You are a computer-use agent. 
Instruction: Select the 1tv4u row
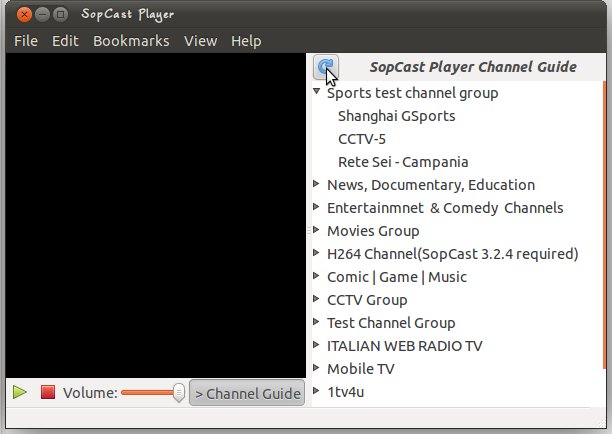click(x=457, y=392)
